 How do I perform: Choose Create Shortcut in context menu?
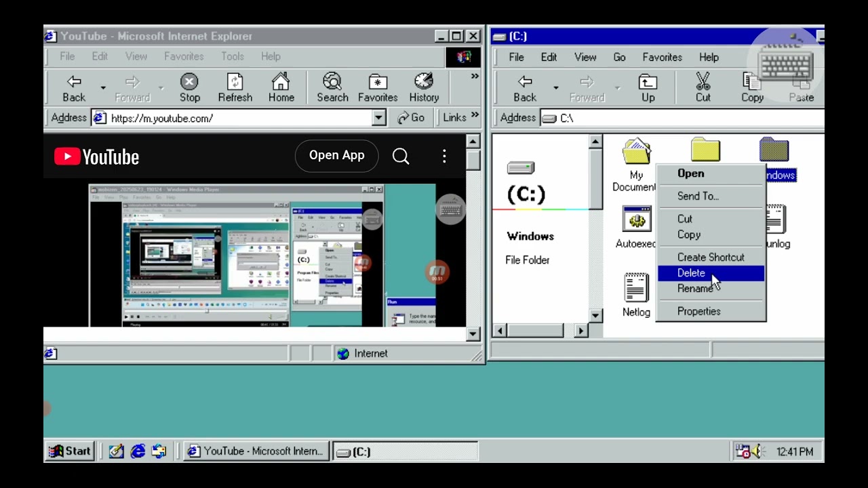711,258
